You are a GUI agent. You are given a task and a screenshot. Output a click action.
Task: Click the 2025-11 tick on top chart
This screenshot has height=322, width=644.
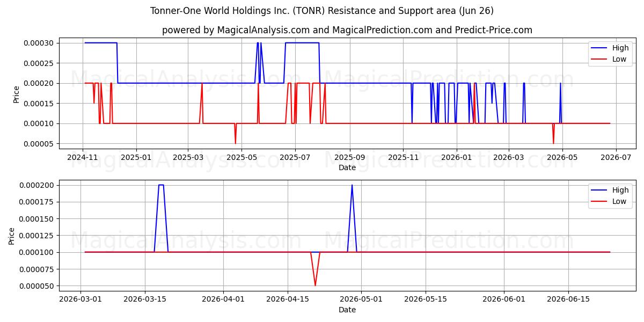pyautogui.click(x=403, y=158)
